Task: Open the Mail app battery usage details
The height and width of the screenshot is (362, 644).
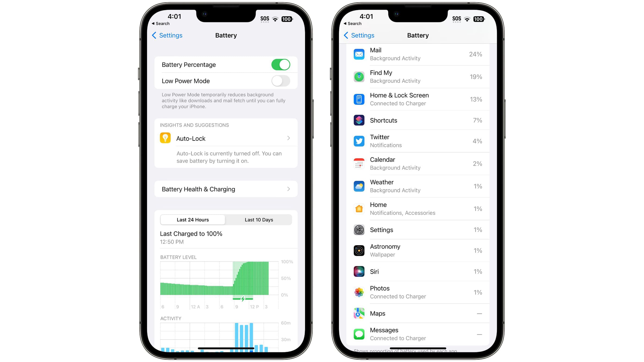Action: click(418, 54)
